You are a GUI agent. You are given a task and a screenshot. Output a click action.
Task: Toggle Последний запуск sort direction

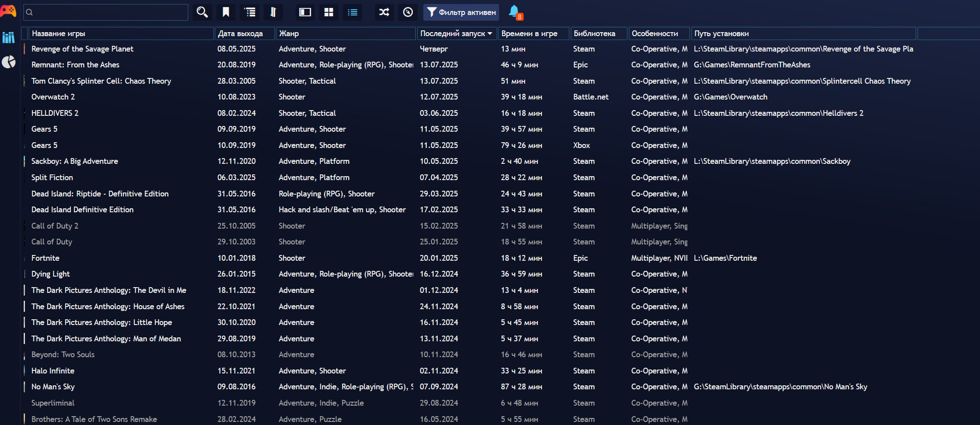tap(457, 33)
